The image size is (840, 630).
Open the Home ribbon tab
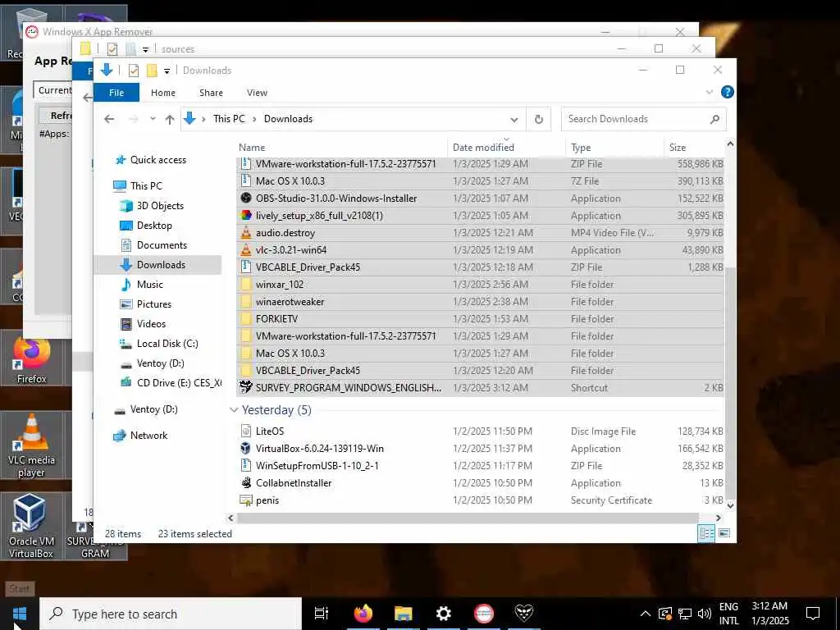163,93
